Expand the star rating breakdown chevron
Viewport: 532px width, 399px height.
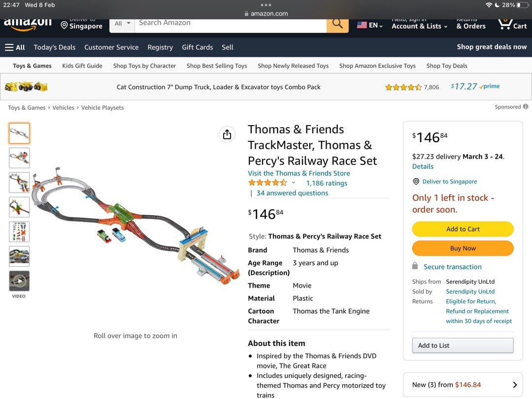pos(294,183)
